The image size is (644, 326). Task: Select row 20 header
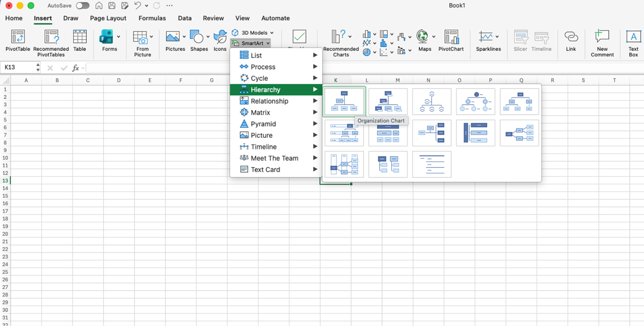pos(5,234)
